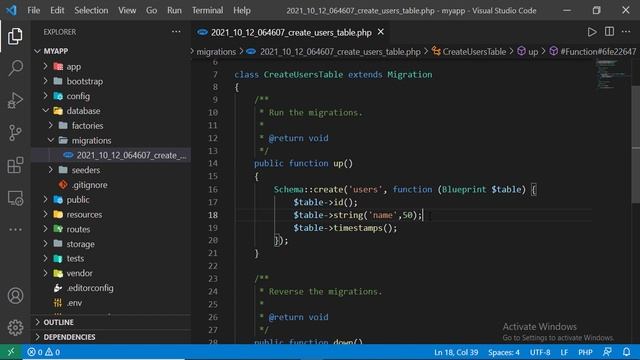Open Explorer Views and More Actions
Viewport: 640px width, 360px height.
click(176, 32)
